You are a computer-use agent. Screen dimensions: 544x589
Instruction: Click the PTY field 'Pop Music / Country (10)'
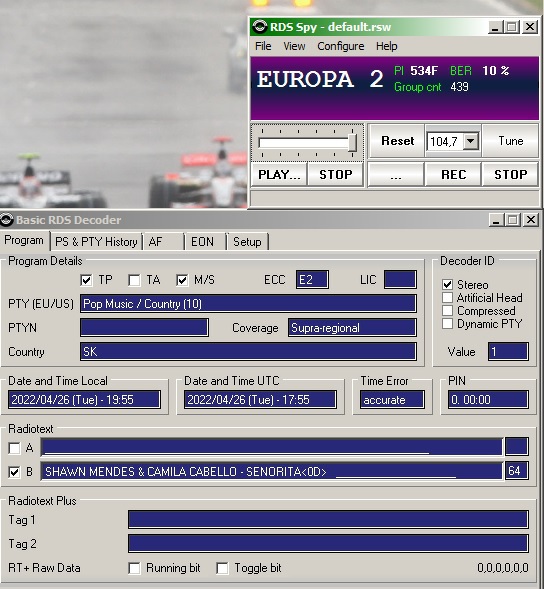pos(248,304)
